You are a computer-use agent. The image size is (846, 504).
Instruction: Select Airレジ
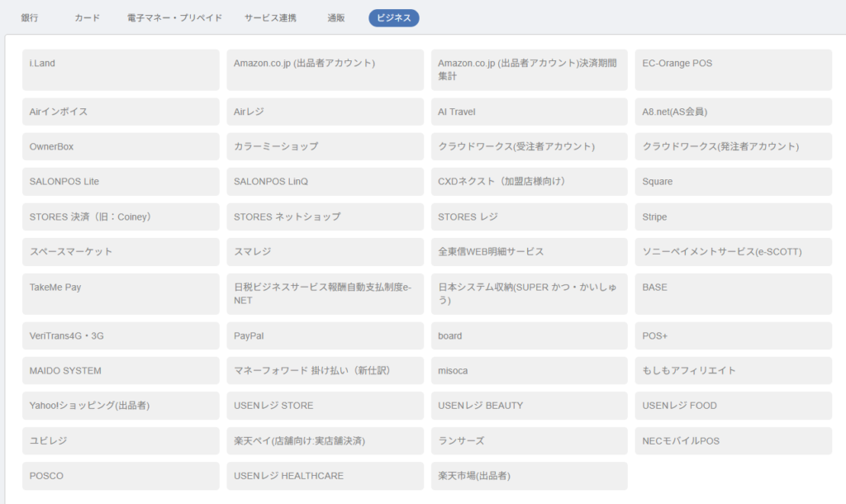pos(325,112)
